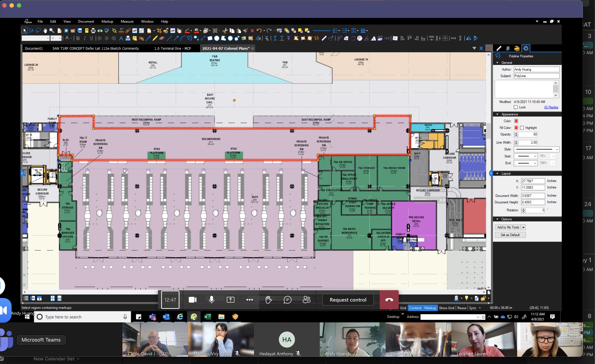Check the Highlight checkbox

522,128
